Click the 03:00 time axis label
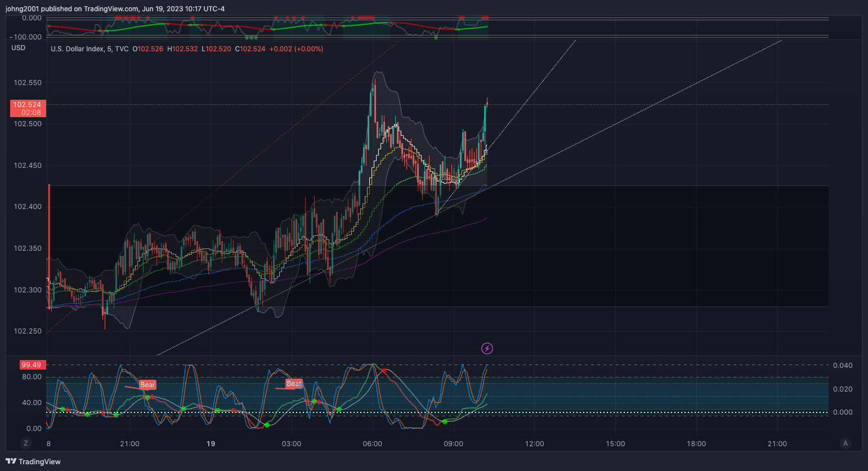The width and height of the screenshot is (868, 471). pyautogui.click(x=292, y=444)
